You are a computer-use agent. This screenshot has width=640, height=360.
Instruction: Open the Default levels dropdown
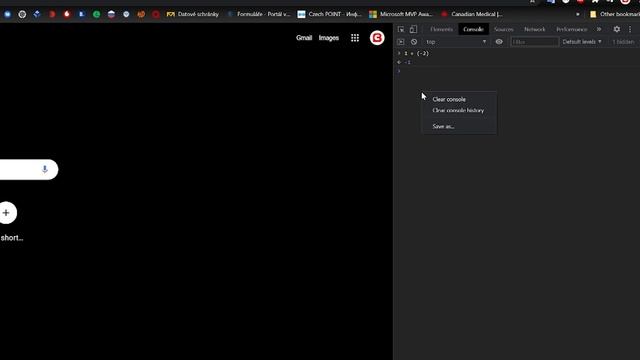[582, 42]
